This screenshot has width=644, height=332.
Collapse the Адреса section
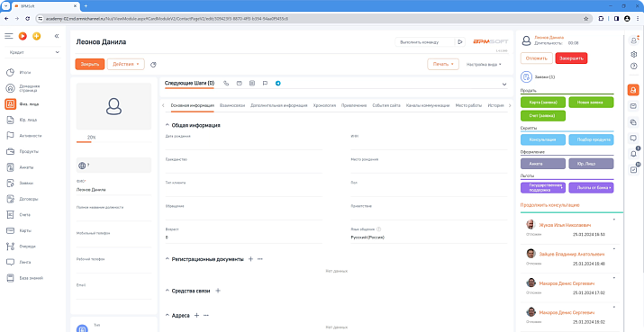[168, 316]
